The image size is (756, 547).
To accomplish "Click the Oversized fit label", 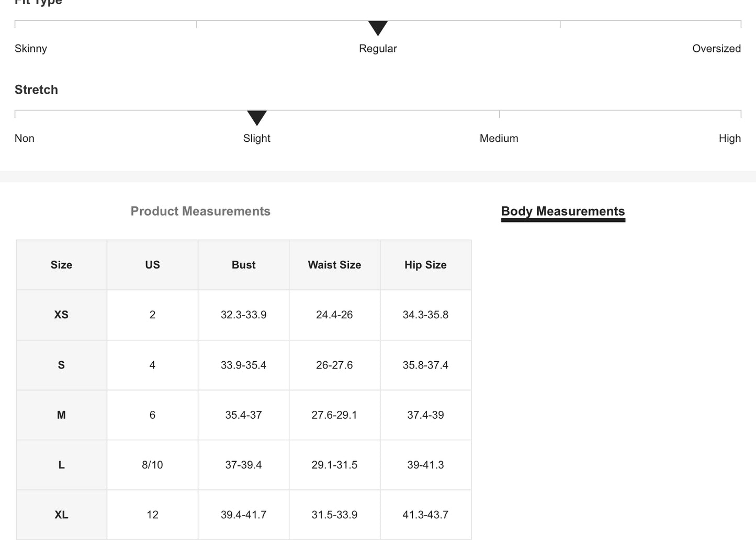I will tap(716, 49).
